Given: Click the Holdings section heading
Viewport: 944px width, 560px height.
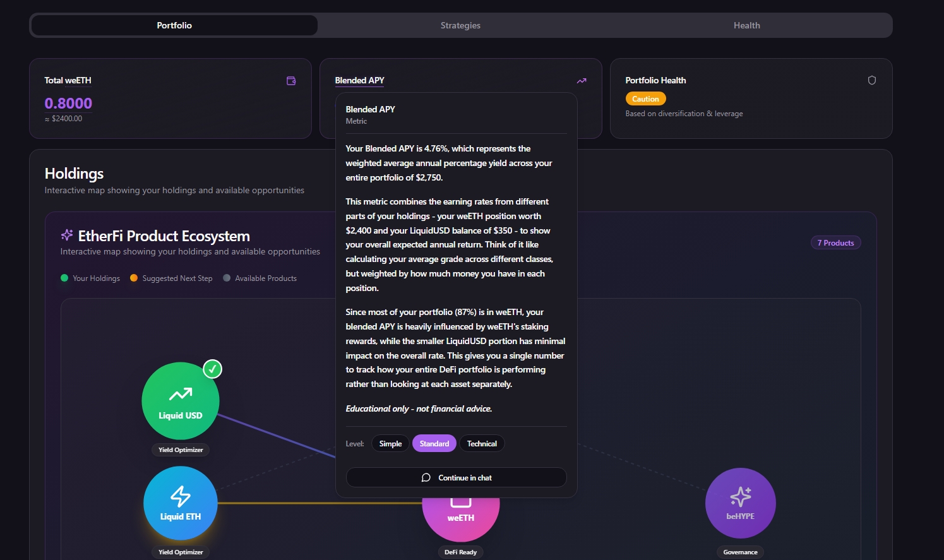Looking at the screenshot, I should coord(75,174).
